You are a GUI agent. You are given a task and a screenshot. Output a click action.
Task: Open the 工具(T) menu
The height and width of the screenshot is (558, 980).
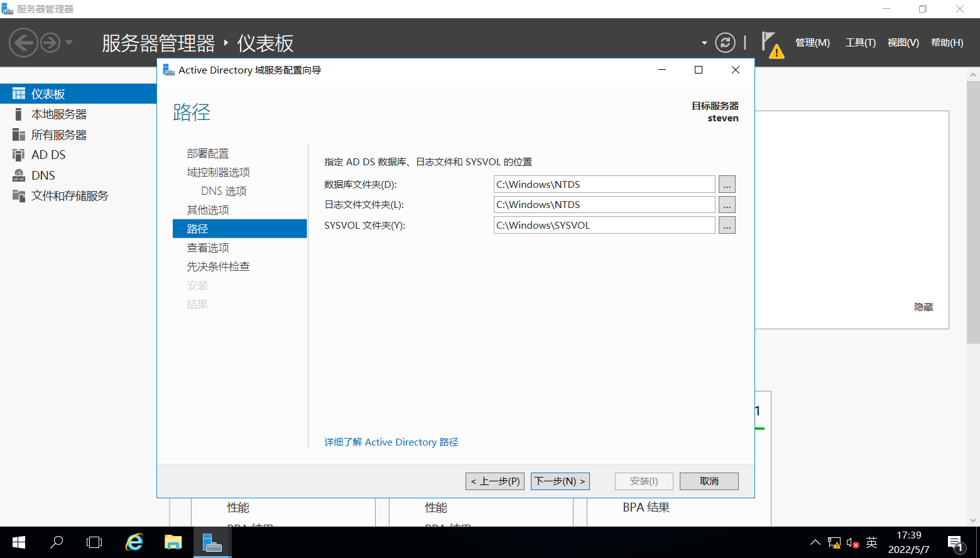860,43
